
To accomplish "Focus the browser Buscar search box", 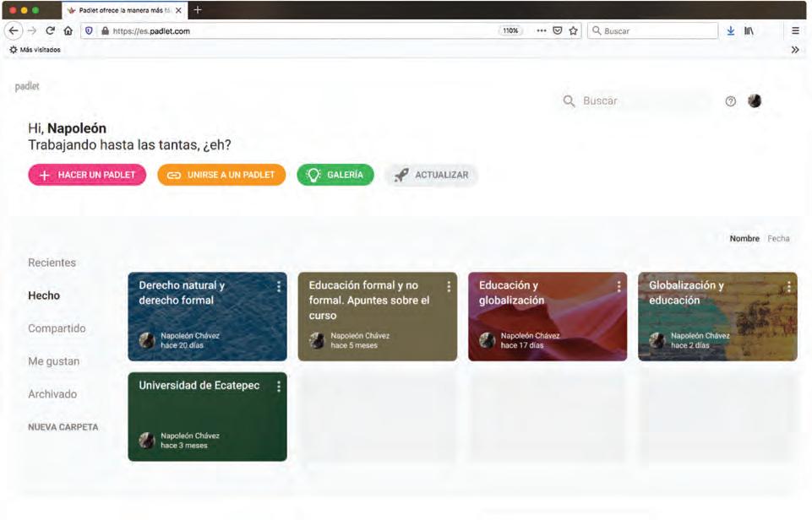I will [x=653, y=30].
